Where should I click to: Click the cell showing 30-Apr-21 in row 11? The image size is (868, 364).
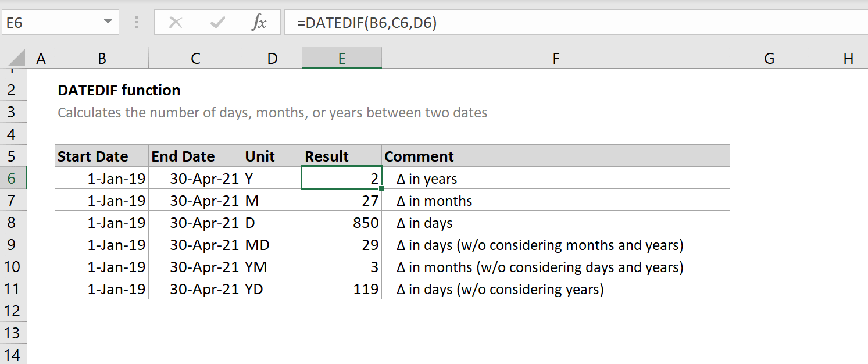pos(195,289)
